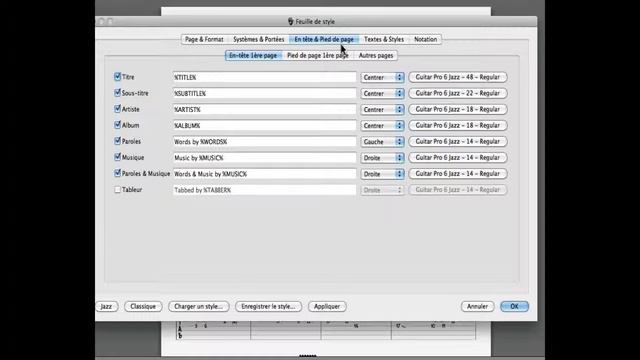Toggle the Artiste checkbox

[118, 109]
